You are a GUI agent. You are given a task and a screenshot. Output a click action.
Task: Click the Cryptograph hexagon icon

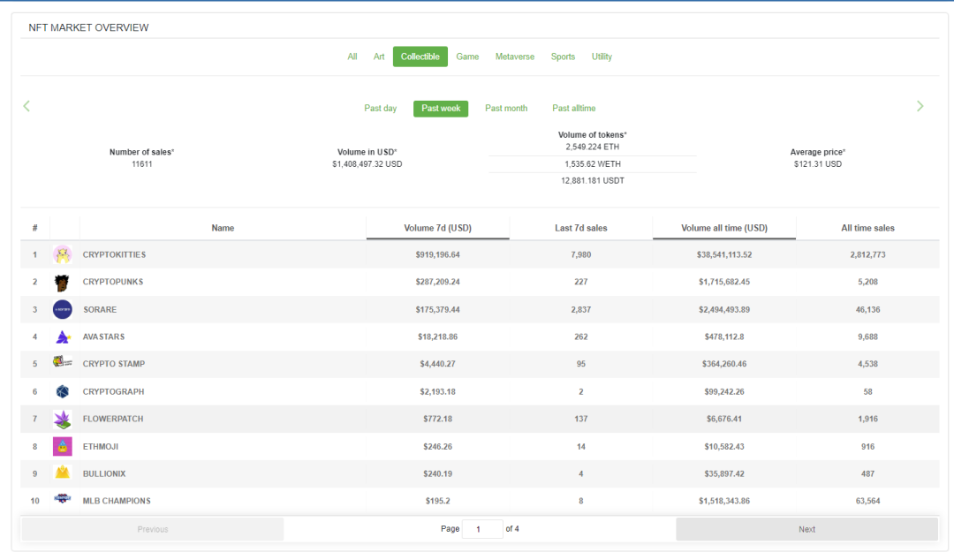(63, 391)
